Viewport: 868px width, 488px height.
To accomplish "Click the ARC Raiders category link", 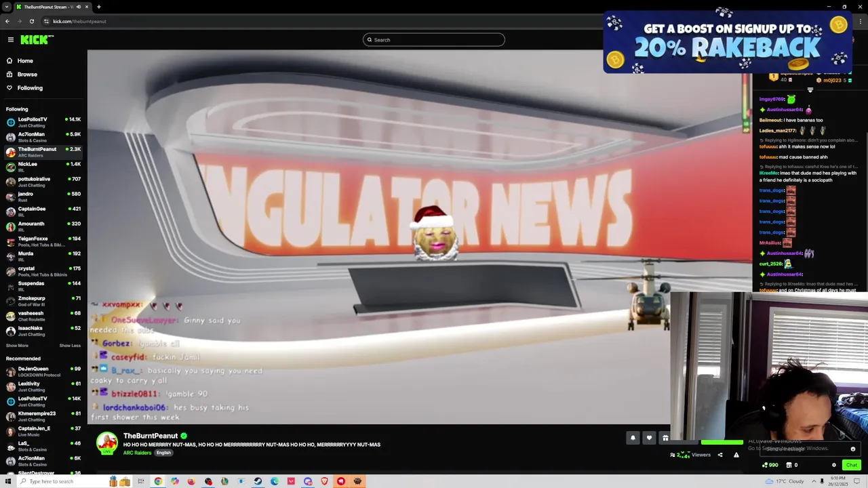I will [138, 453].
